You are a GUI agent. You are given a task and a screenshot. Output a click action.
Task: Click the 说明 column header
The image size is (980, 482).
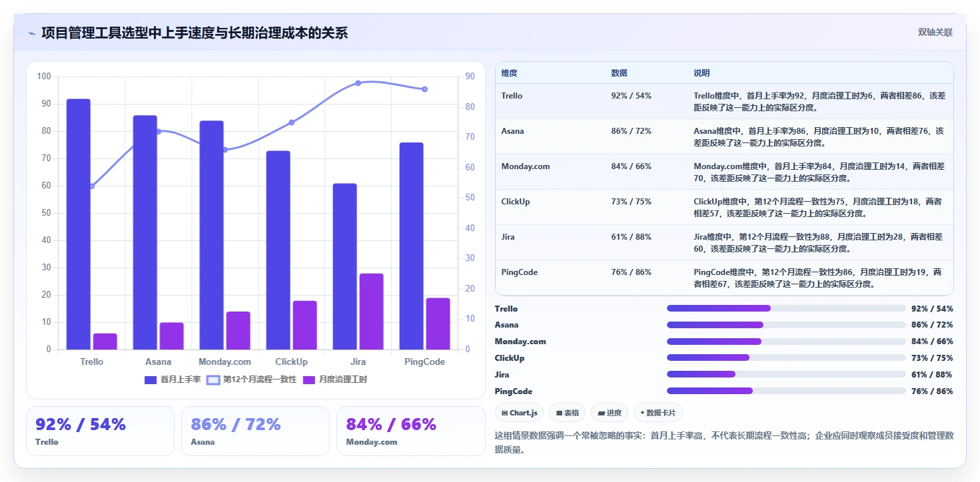[702, 73]
